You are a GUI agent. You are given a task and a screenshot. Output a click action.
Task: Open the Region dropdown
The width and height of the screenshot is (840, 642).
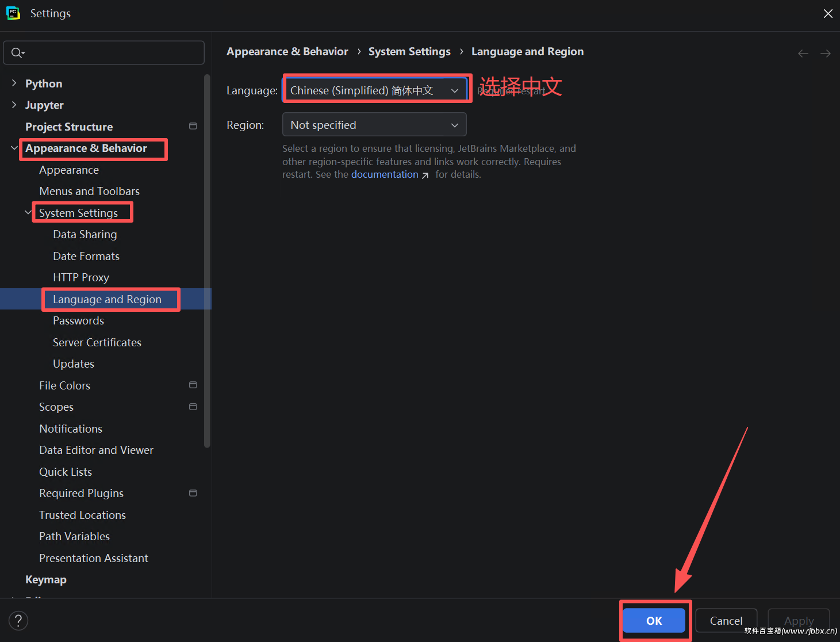click(x=374, y=125)
